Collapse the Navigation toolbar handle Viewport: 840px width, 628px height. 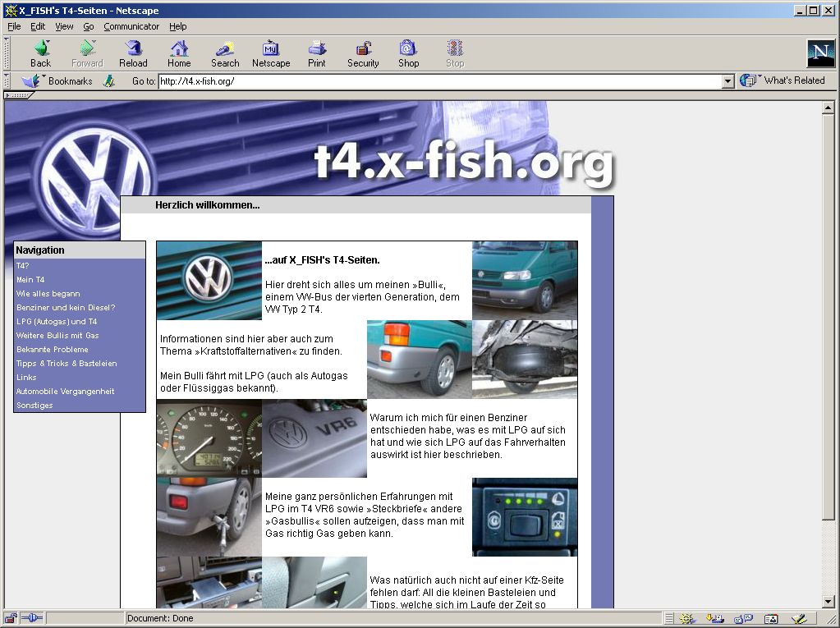point(7,54)
